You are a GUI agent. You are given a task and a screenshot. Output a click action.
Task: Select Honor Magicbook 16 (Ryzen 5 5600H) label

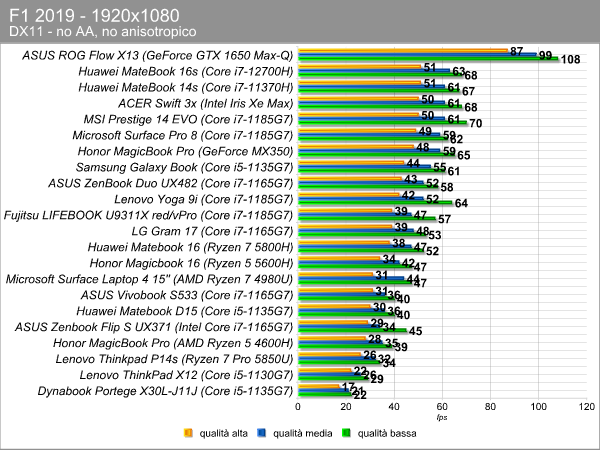pos(191,263)
